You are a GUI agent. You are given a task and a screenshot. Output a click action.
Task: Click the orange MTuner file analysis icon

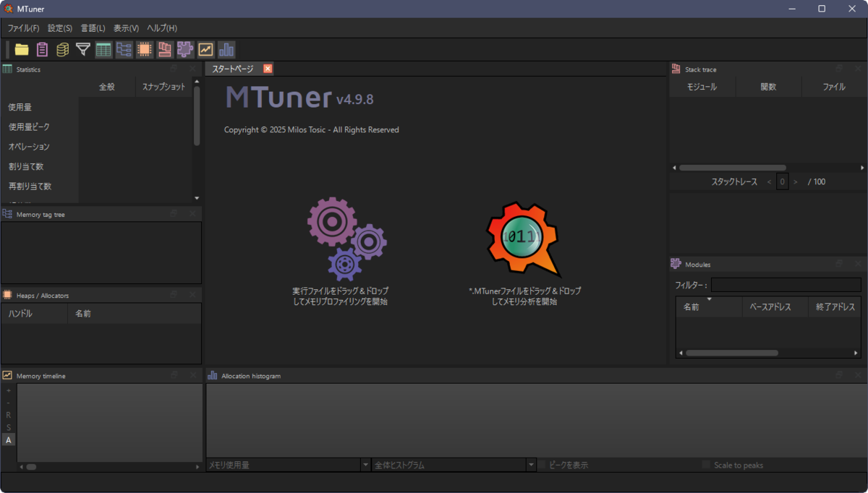524,240
